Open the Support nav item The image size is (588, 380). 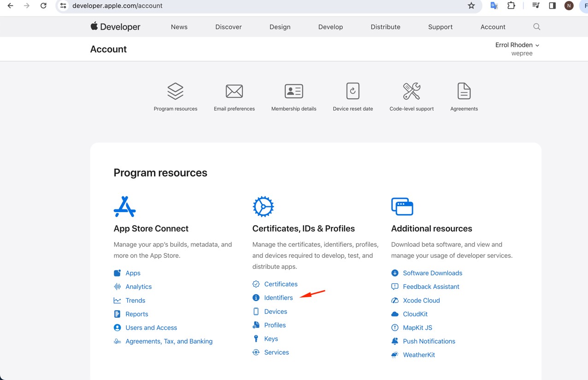point(440,27)
